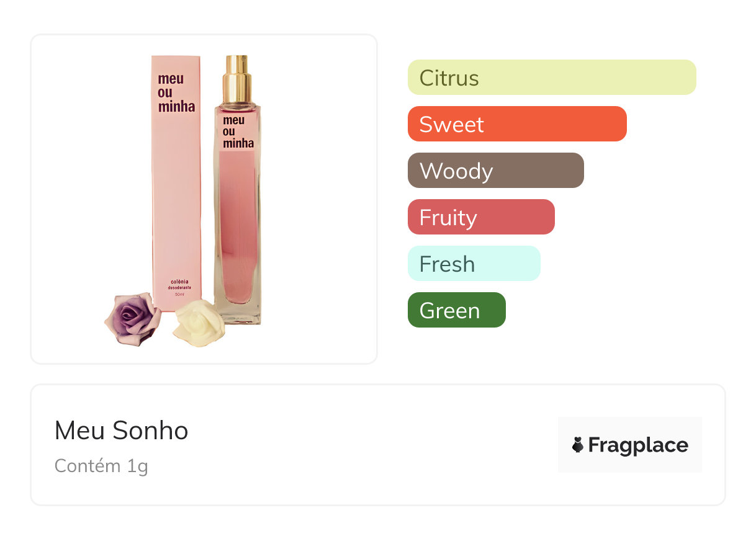Viewport: 756px width, 536px height.
Task: Click the Fragplace brand name text
Action: pyautogui.click(x=638, y=445)
